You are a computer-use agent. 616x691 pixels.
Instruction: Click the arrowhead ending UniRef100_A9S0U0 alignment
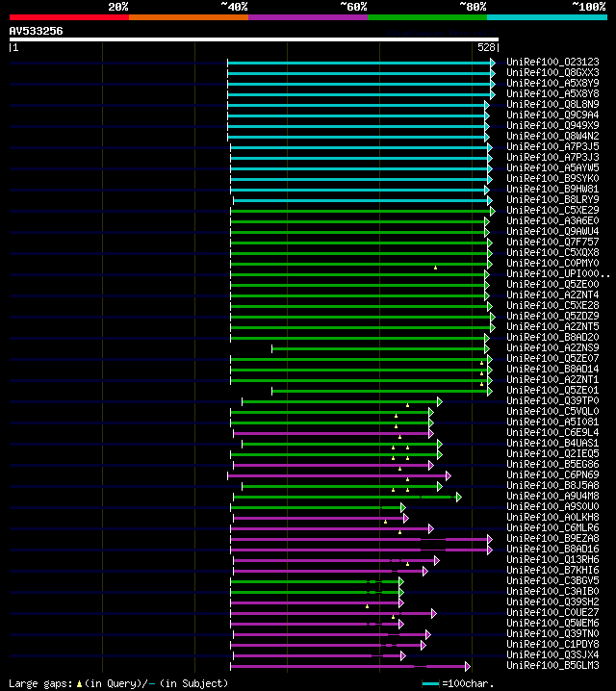pos(403,508)
